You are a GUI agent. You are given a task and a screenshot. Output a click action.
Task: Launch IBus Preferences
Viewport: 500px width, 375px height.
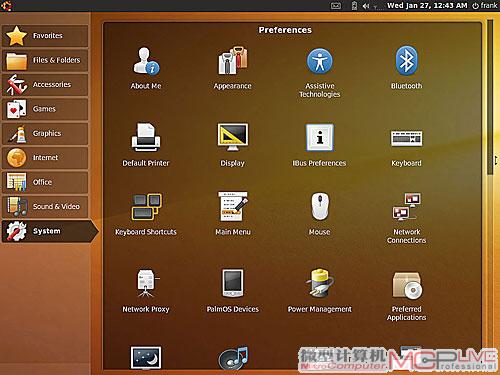(x=319, y=145)
